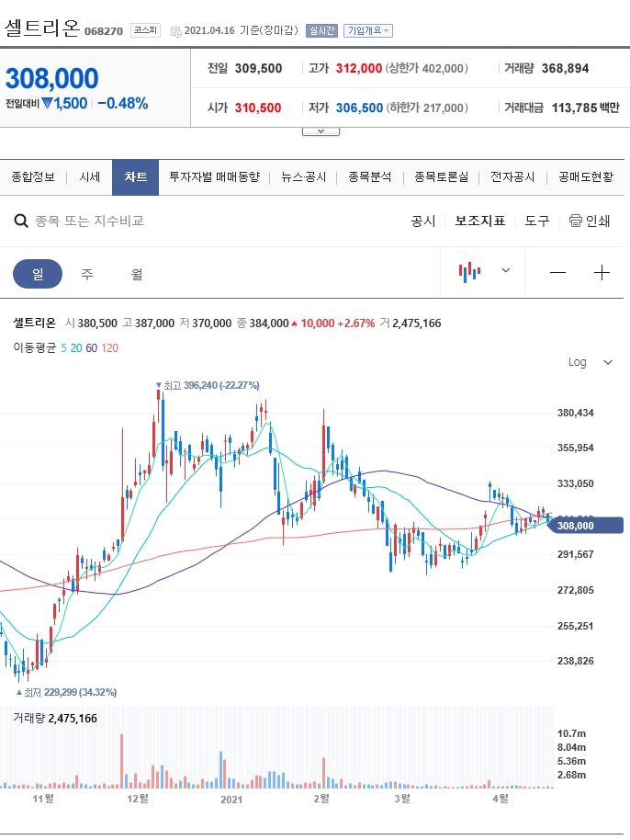Click the 코스피 market badge
The image size is (630, 840).
click(x=146, y=30)
